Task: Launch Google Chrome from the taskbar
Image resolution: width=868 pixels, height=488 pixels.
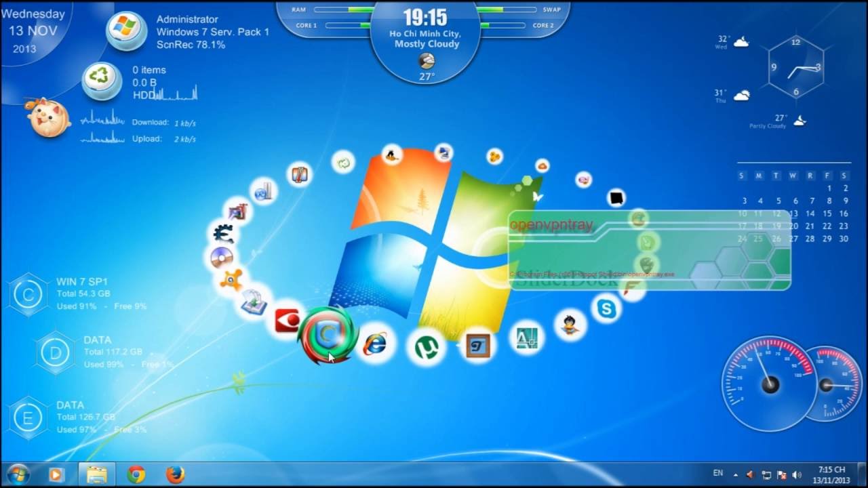Action: coord(136,474)
